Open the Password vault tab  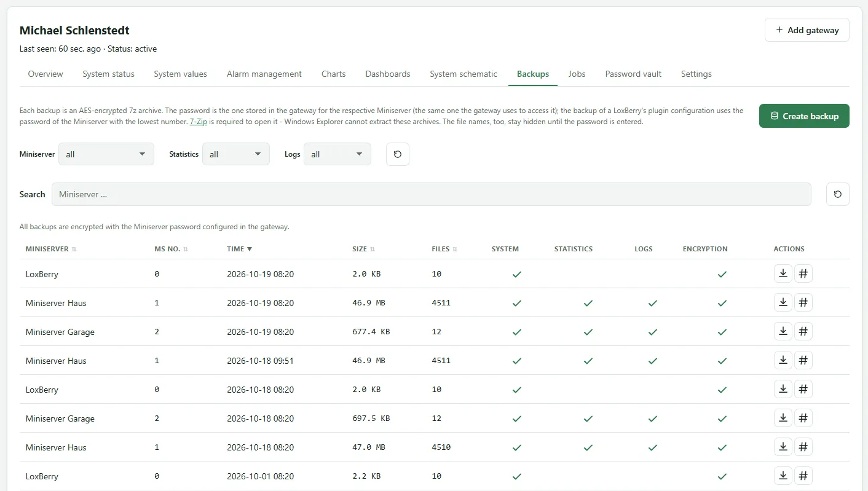click(x=633, y=74)
